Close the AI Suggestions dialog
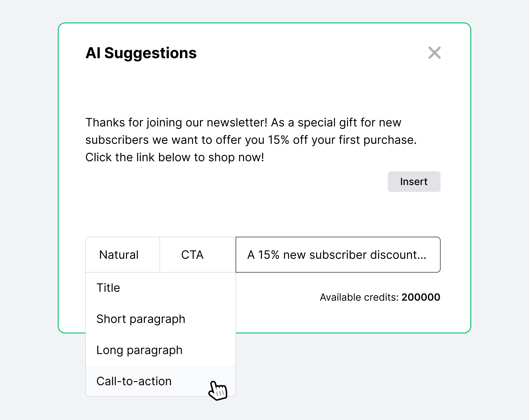 434,53
